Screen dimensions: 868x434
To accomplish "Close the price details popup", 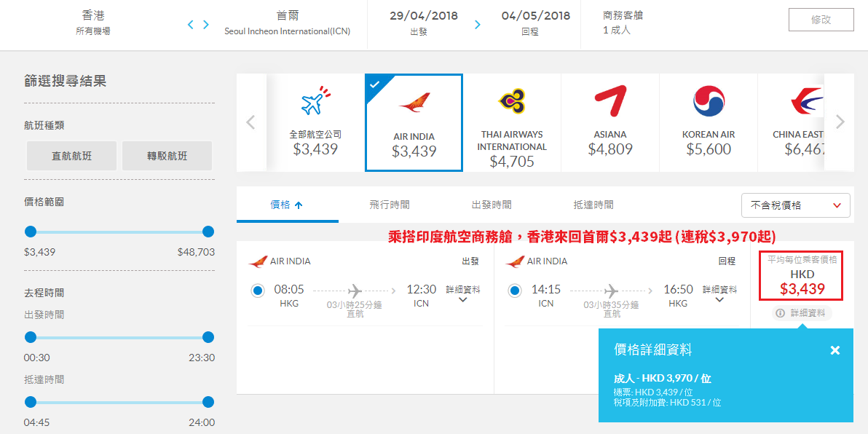I will [x=835, y=350].
